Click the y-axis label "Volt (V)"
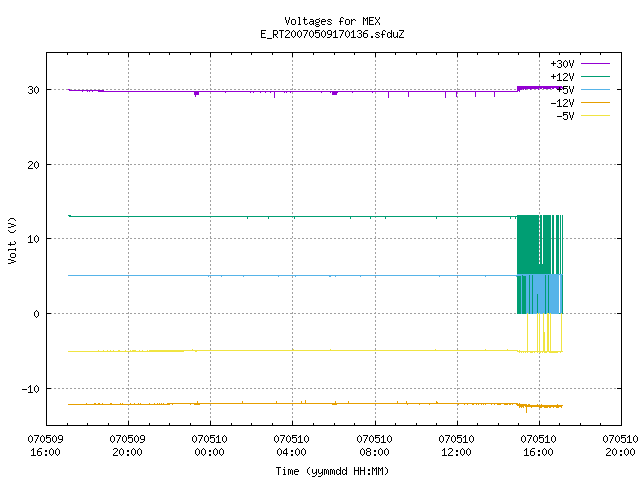 coord(12,240)
